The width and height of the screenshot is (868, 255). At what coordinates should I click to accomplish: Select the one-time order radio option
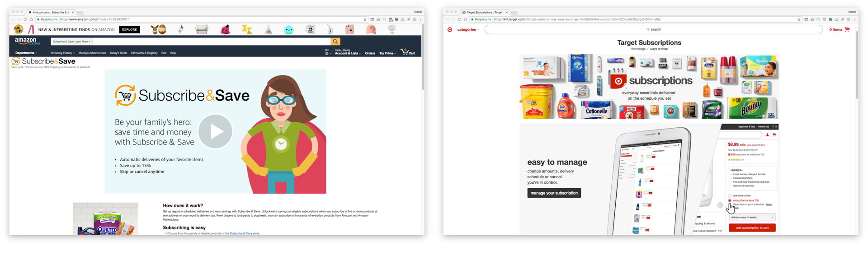click(730, 196)
